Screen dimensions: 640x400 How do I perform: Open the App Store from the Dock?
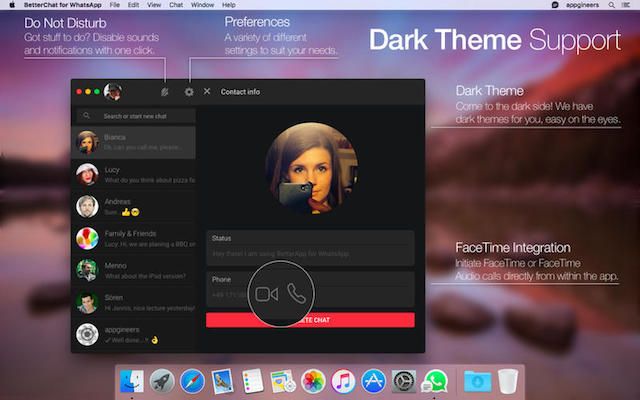pos(373,381)
